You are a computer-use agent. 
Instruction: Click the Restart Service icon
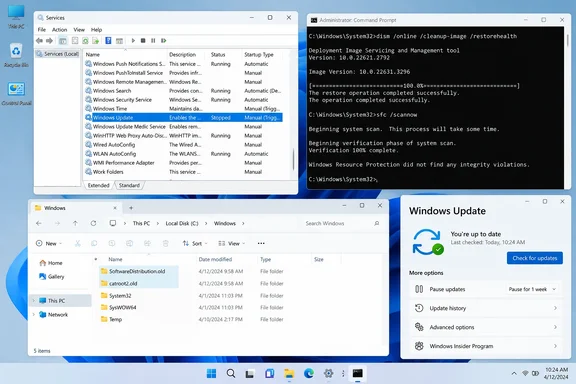tap(163, 40)
